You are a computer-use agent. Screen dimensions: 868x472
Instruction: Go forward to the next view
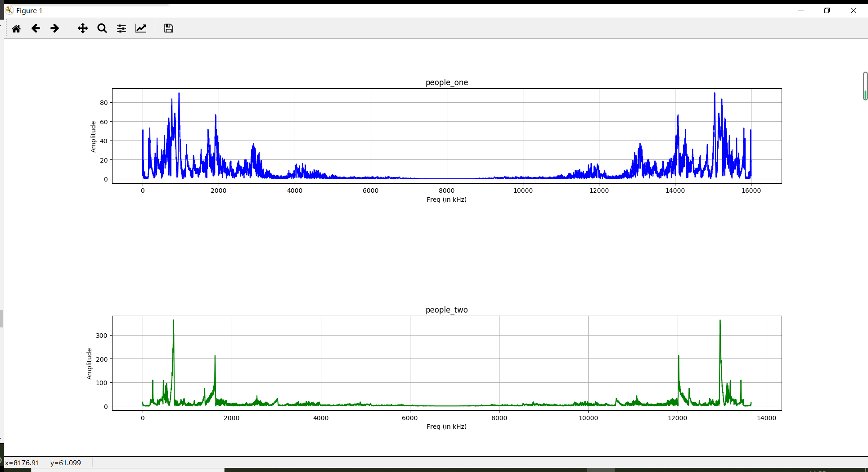(54, 28)
